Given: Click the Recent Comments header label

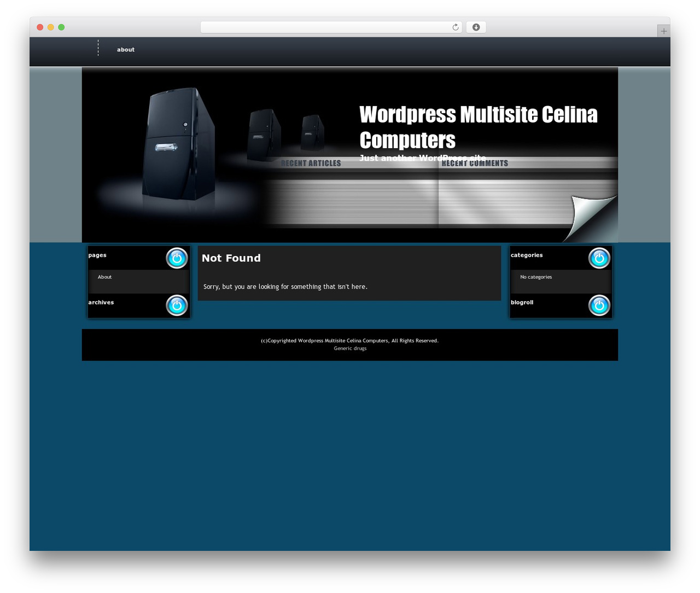Looking at the screenshot, I should point(475,163).
